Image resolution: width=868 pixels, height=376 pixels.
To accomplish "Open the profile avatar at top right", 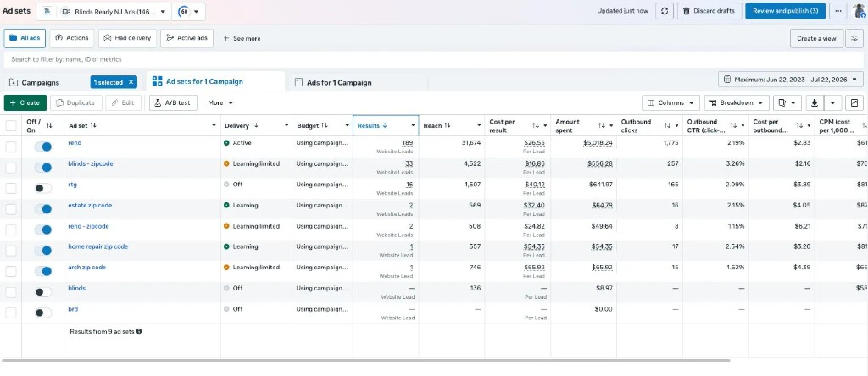I will tap(860, 11).
